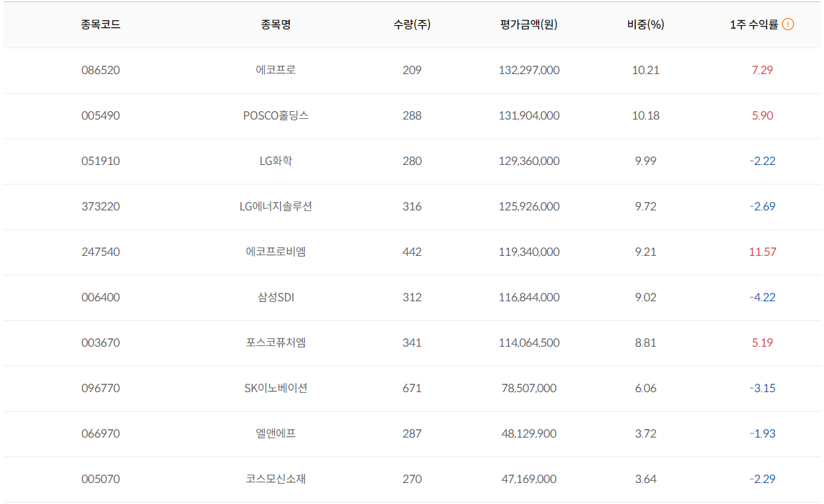Click weight 9.99

click(645, 161)
